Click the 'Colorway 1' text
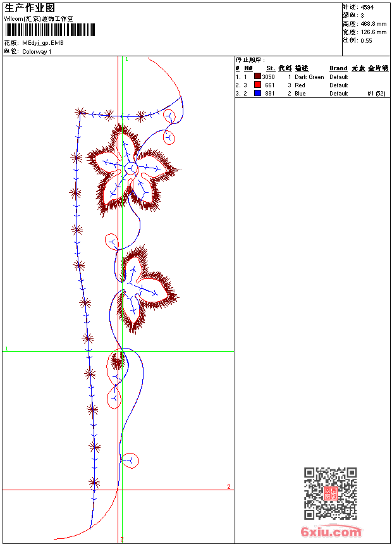Viewport: 392px width, 544px height. coord(37,52)
